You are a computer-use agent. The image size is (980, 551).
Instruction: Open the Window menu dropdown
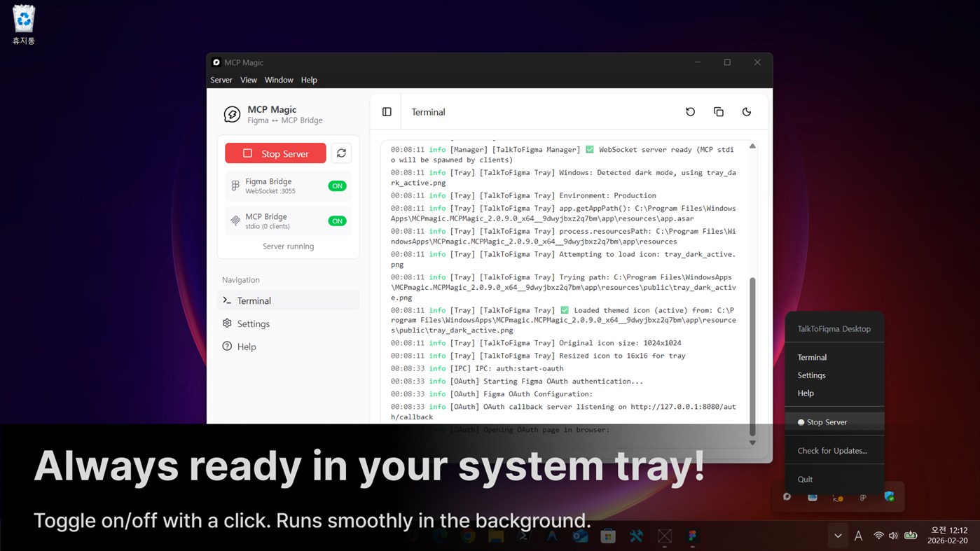(279, 80)
